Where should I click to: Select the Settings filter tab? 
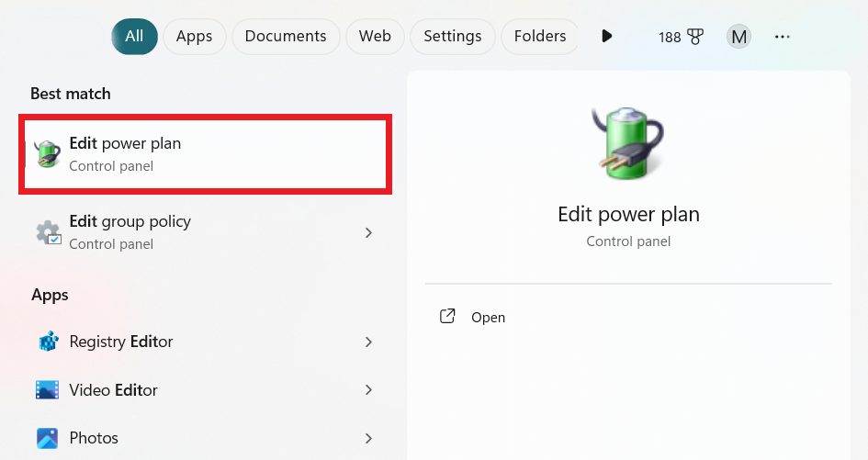tap(452, 37)
